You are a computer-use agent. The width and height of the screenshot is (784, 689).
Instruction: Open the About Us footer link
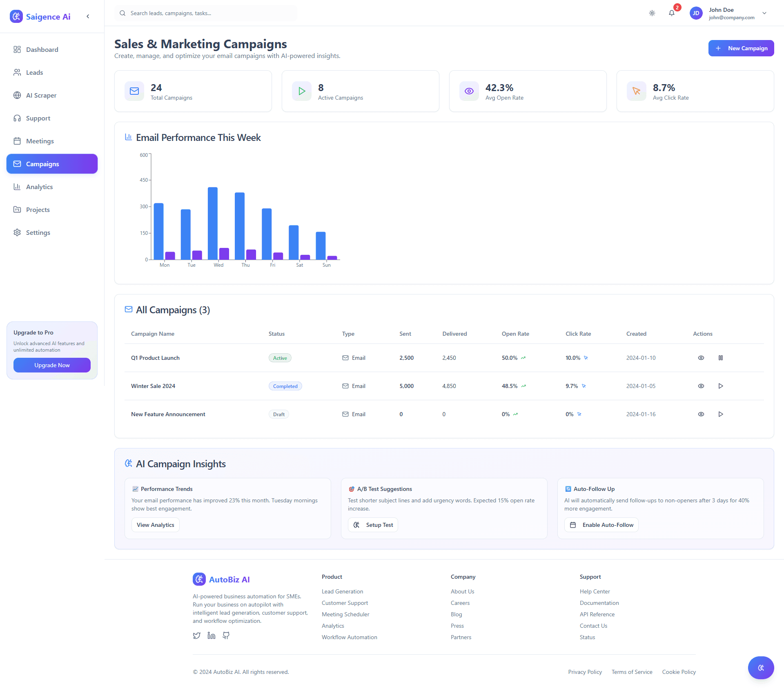coord(462,591)
